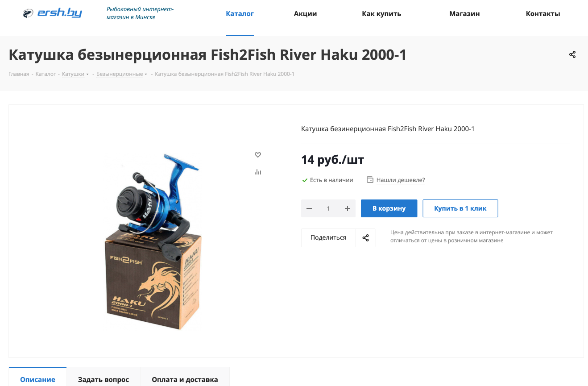Open the Контакты page
The image size is (588, 386).
tap(543, 14)
